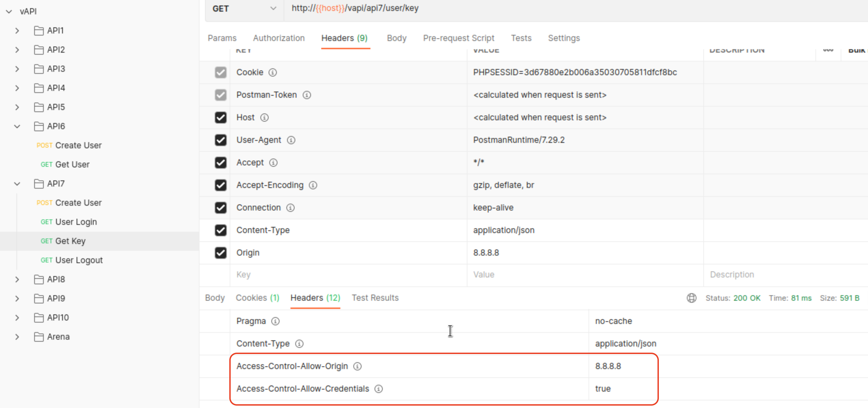Uncheck the Origin header checkbox
Screen dimensions: 868x408
pos(220,253)
